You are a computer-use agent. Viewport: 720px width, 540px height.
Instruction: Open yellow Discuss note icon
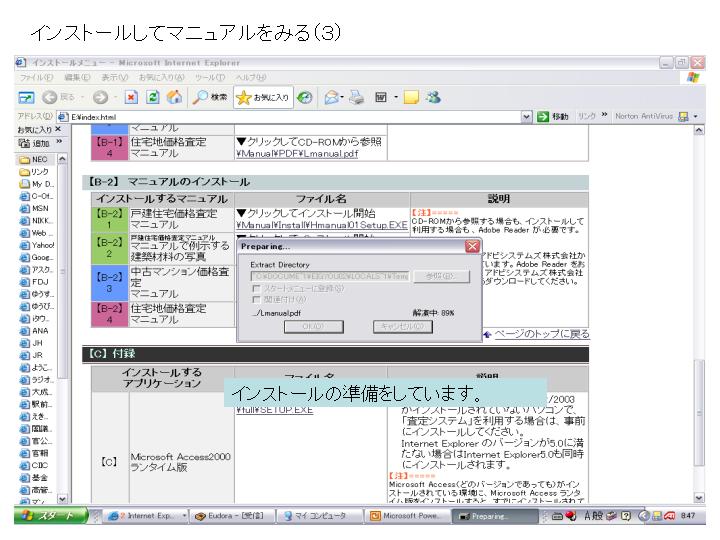(x=411, y=97)
